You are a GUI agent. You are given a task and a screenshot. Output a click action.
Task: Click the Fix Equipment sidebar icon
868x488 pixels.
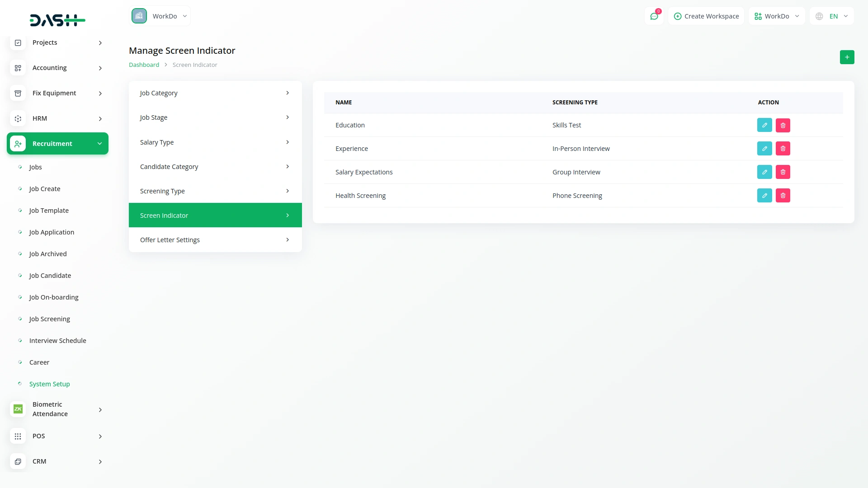(x=18, y=93)
